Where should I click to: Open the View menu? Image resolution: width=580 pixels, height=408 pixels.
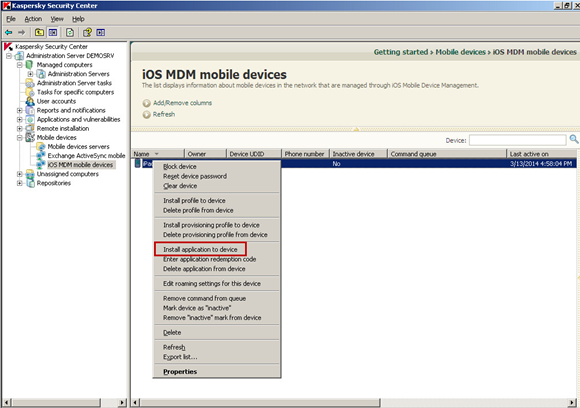pyautogui.click(x=57, y=19)
